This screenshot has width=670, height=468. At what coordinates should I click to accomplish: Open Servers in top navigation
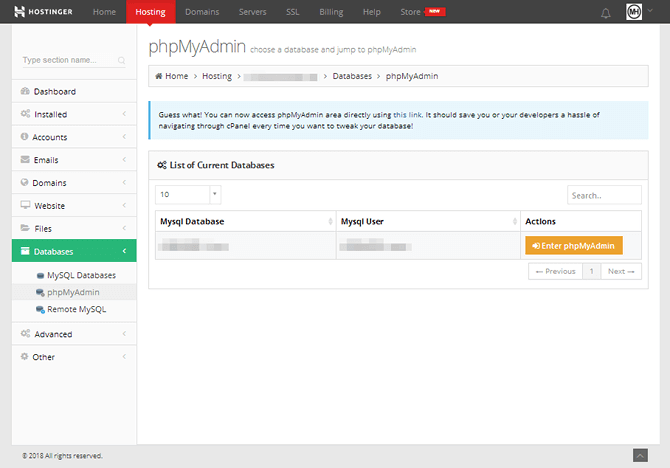[x=253, y=12]
